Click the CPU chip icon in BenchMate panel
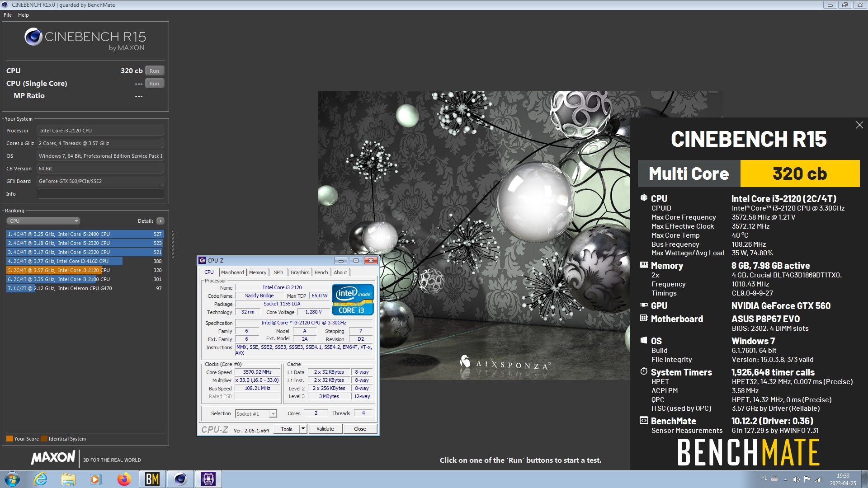This screenshot has height=488, width=868. point(644,198)
